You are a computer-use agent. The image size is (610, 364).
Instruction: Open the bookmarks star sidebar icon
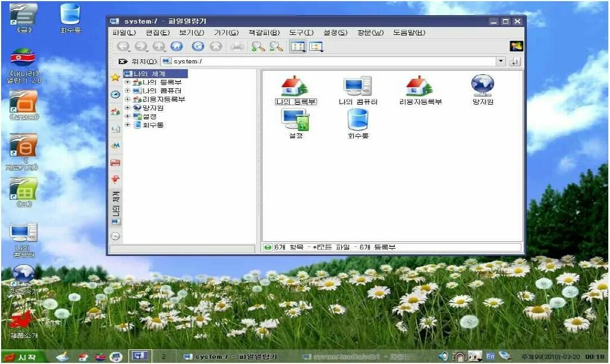(115, 77)
